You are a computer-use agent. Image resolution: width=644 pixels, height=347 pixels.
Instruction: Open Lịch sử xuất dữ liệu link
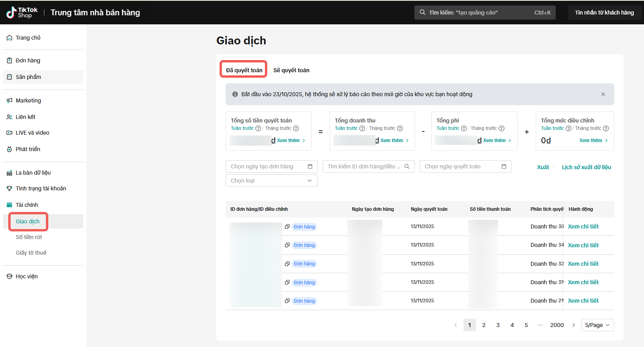click(586, 167)
